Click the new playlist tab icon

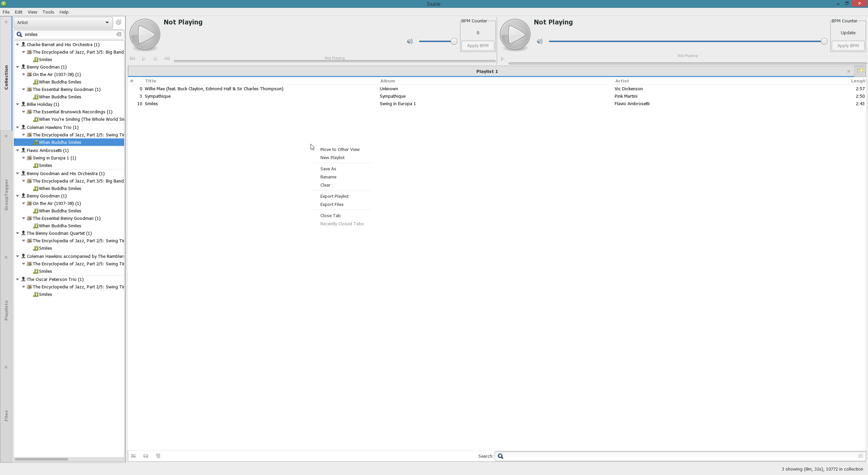pyautogui.click(x=860, y=71)
